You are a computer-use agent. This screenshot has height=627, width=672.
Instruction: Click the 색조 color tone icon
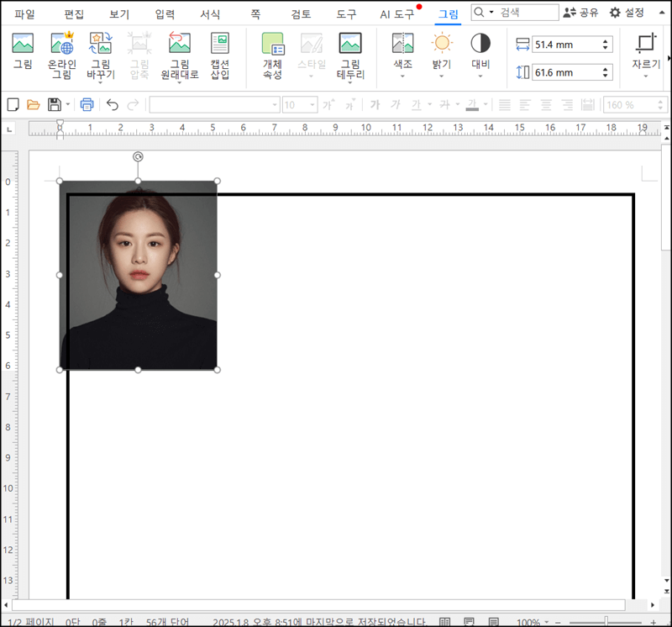403,43
